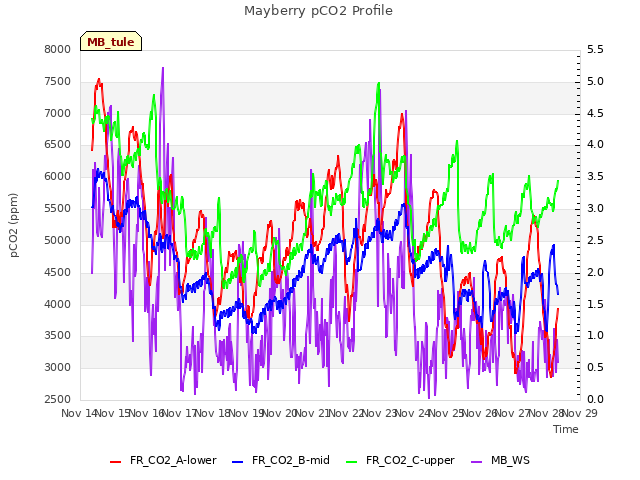Click the 2.0 right axis tick label
The height and width of the screenshot is (480, 640).
pos(595,273)
